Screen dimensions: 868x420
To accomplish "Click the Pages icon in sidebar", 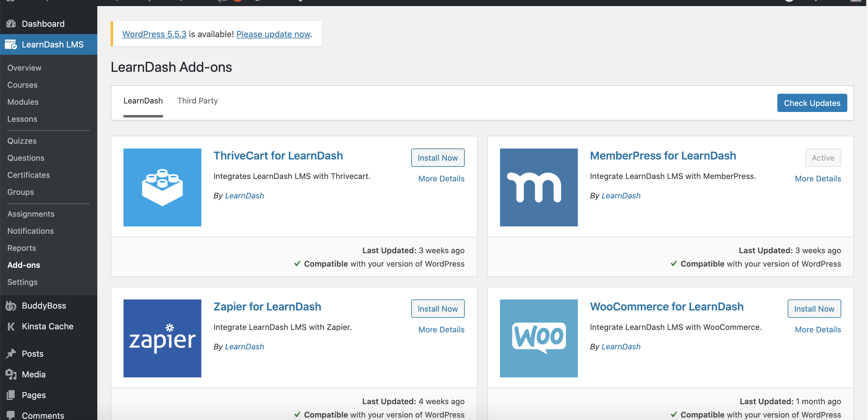I will click(x=11, y=395).
